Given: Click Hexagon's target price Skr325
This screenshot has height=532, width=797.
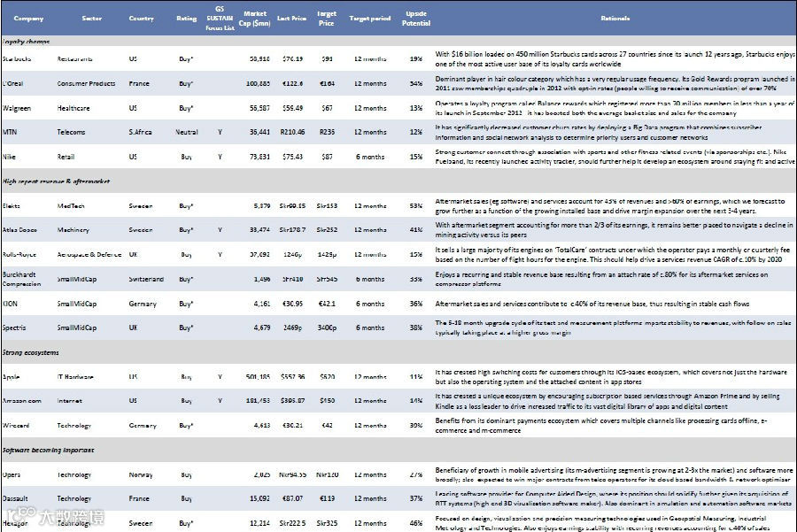Looking at the screenshot, I should 327,523.
